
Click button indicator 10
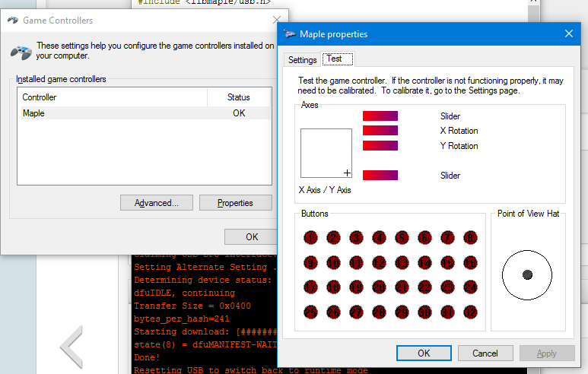point(333,263)
